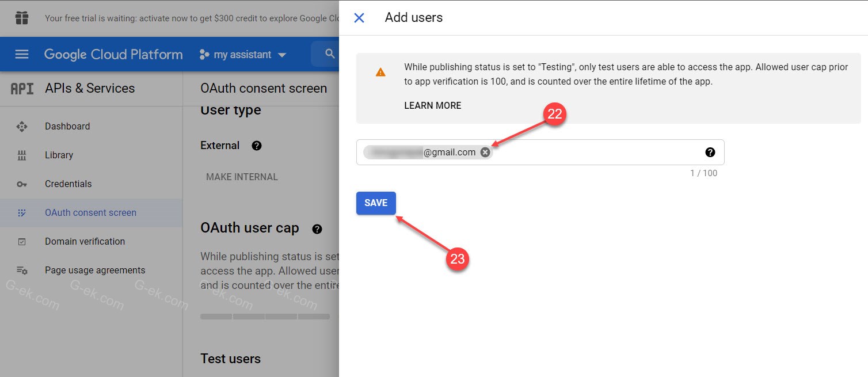Open the OAuth user cap help tooltip
Screen dimensions: 868x377
tap(317, 229)
